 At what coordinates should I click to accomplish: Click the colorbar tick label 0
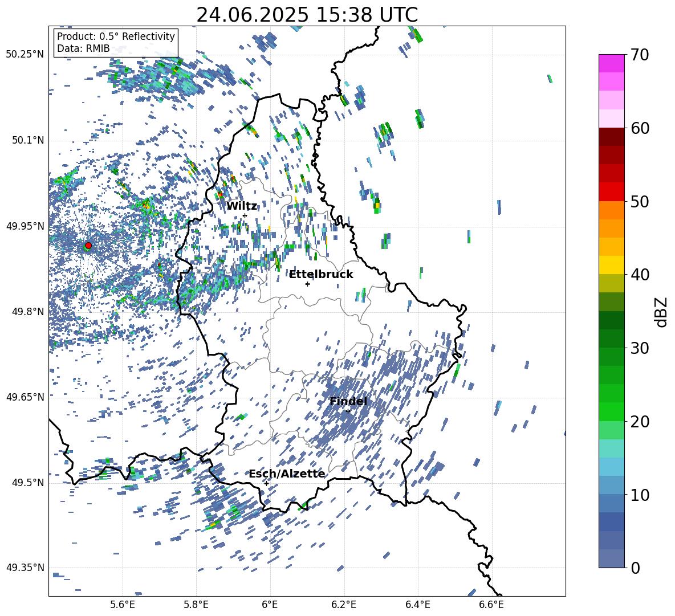point(635,568)
